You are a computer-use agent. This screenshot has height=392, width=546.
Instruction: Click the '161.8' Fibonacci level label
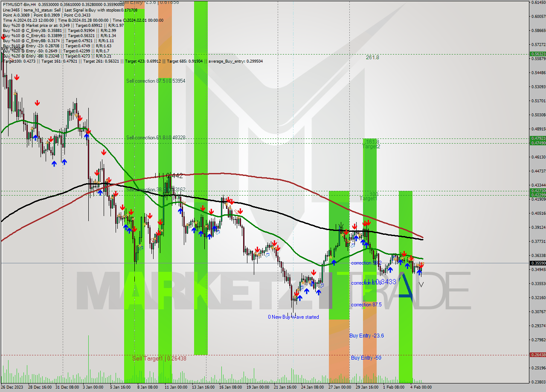coord(372,141)
